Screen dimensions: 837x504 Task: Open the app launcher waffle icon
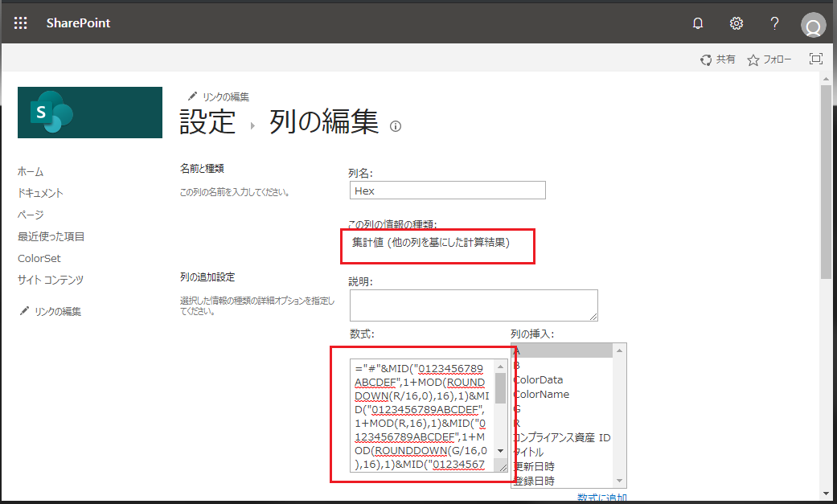(20, 23)
